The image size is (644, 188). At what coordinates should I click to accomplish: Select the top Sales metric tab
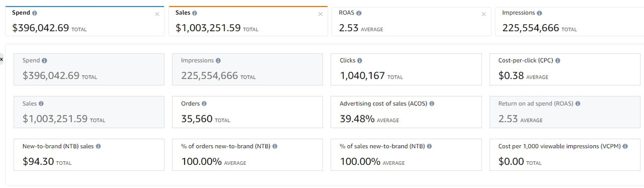coord(248,21)
